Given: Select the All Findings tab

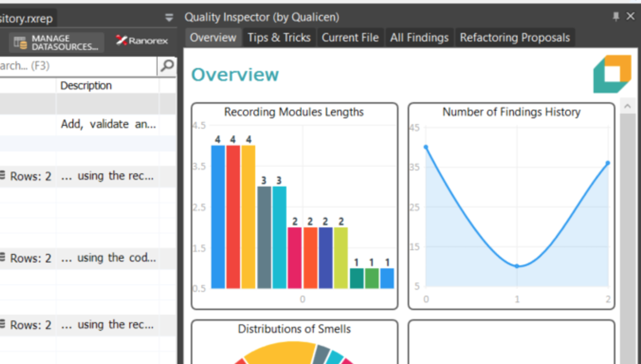Looking at the screenshot, I should click(419, 38).
